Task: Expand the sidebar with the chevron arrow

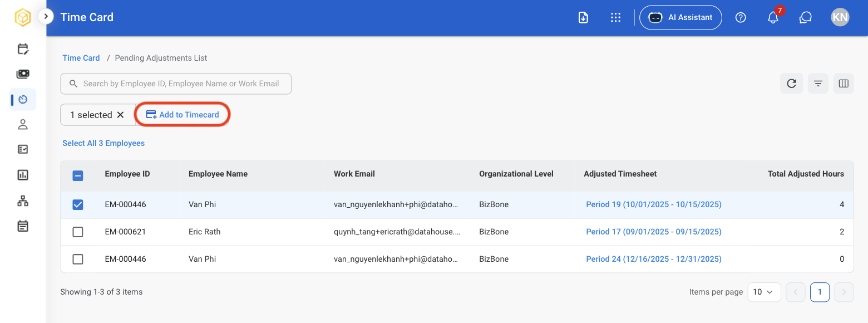Action: (46, 17)
